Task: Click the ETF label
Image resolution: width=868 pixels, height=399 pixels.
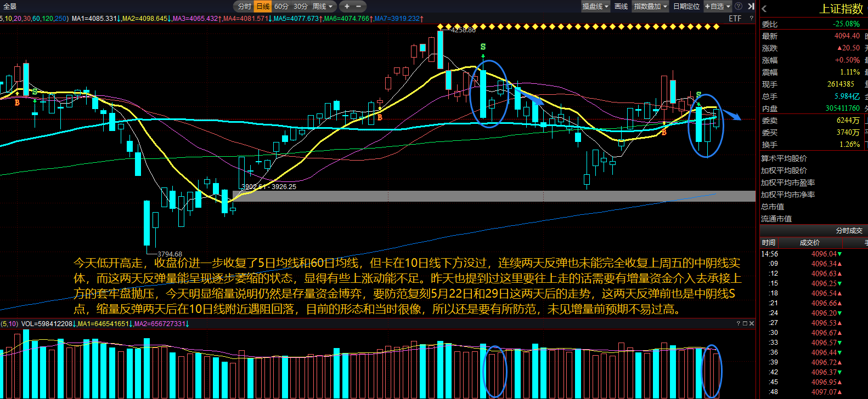Action: 735,19
